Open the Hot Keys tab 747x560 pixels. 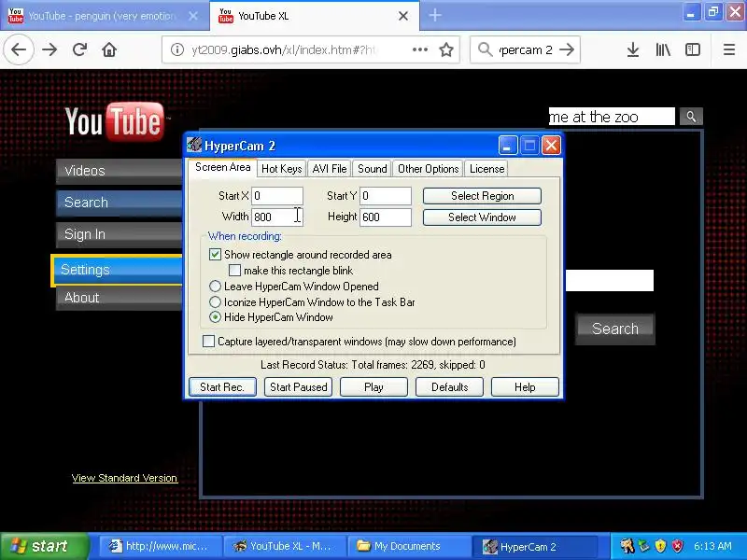pos(282,169)
